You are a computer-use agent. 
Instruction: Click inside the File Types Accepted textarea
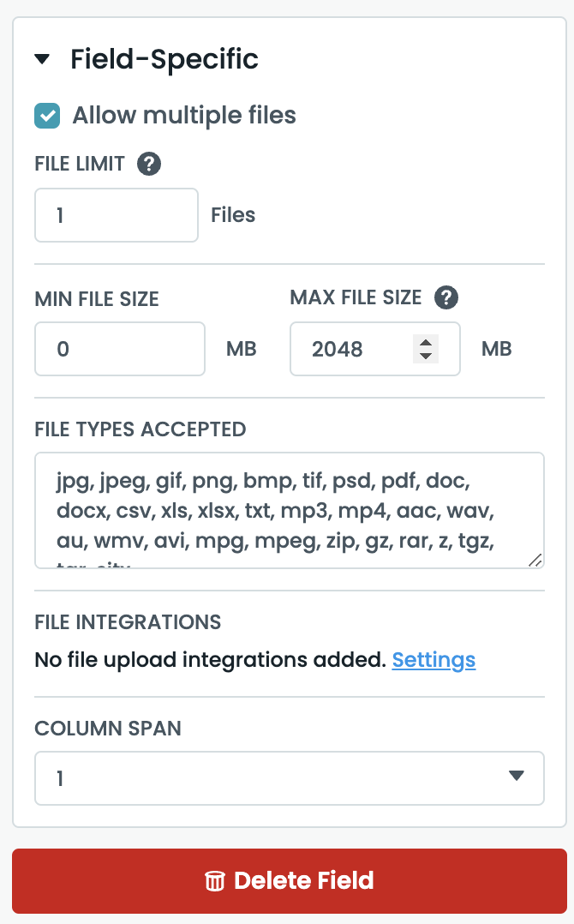point(288,510)
